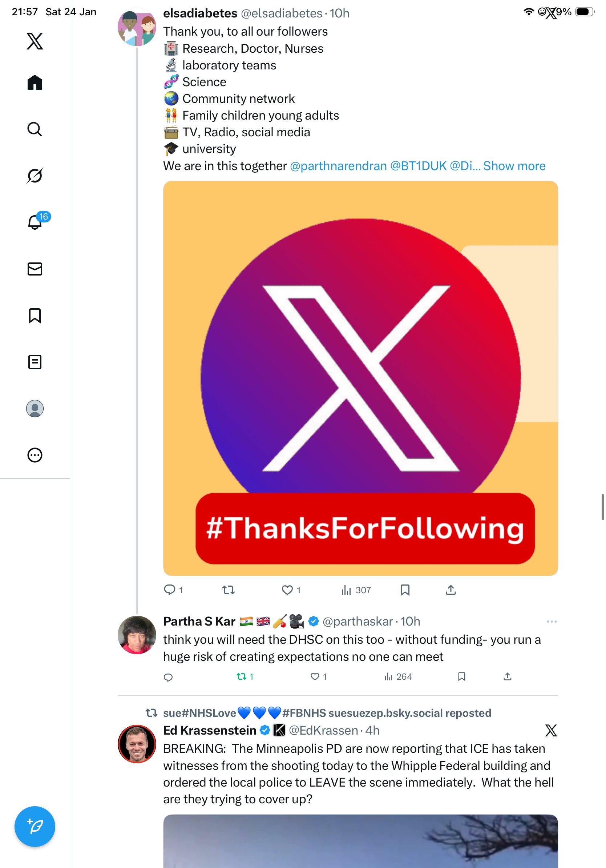Click the timeline scrollbar handle
The height and width of the screenshot is (868, 606).
click(602, 507)
